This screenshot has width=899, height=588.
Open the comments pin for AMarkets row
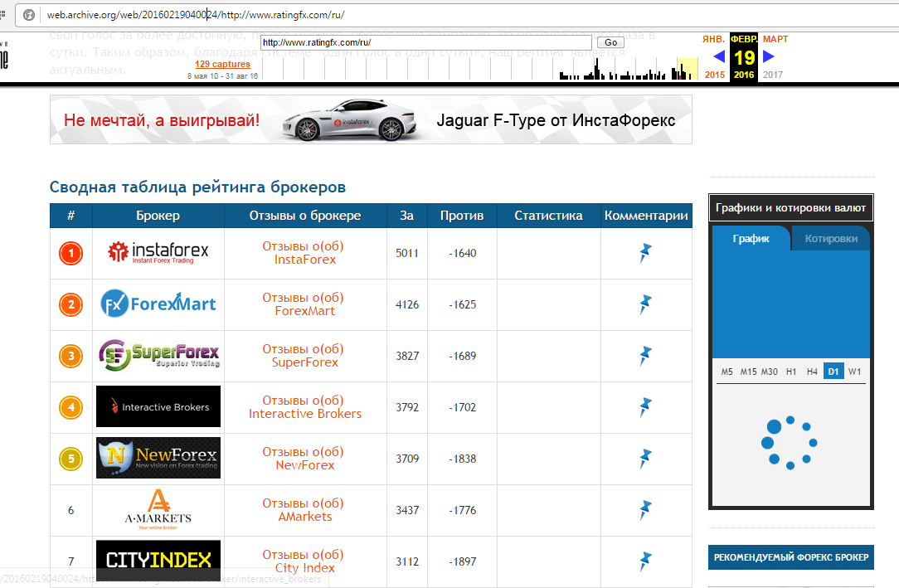645,510
